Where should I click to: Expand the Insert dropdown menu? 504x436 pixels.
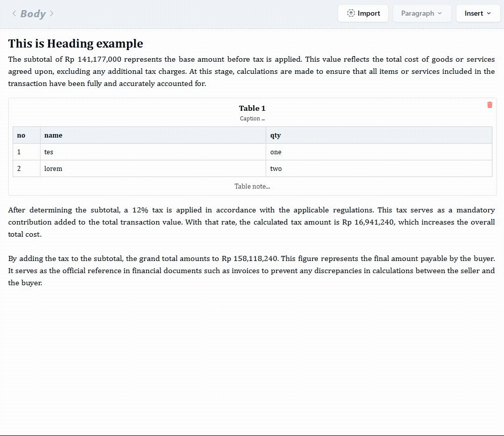pyautogui.click(x=478, y=14)
